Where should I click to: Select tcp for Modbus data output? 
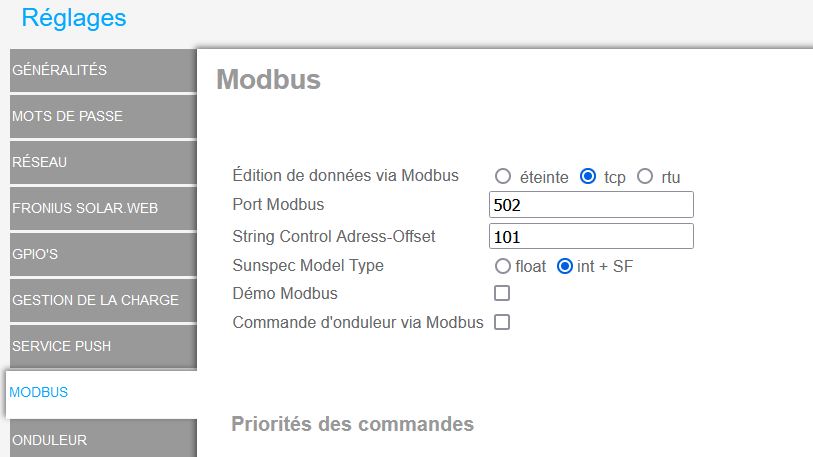pyautogui.click(x=588, y=176)
